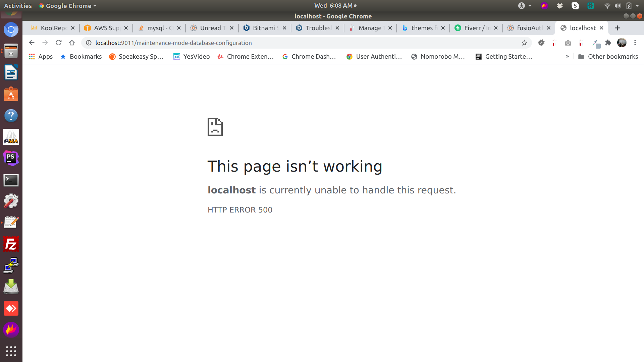View site information icon in address bar
644x362 pixels.
[89, 43]
